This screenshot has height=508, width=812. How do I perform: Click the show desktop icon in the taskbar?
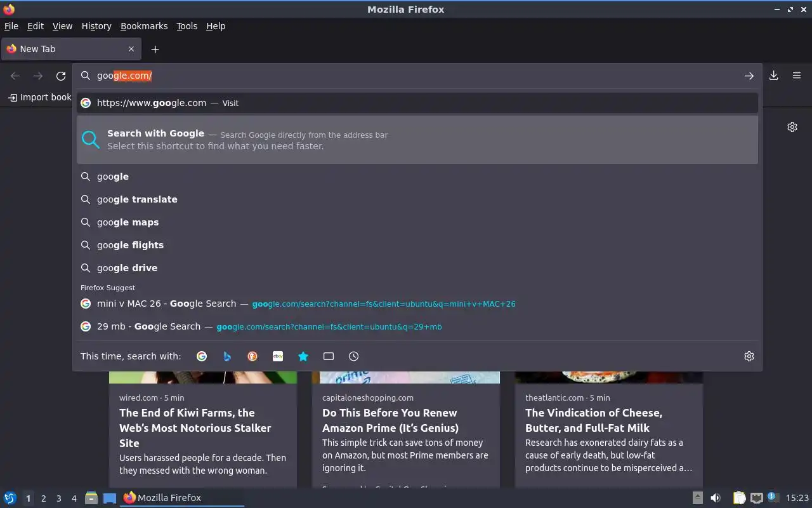(110, 498)
